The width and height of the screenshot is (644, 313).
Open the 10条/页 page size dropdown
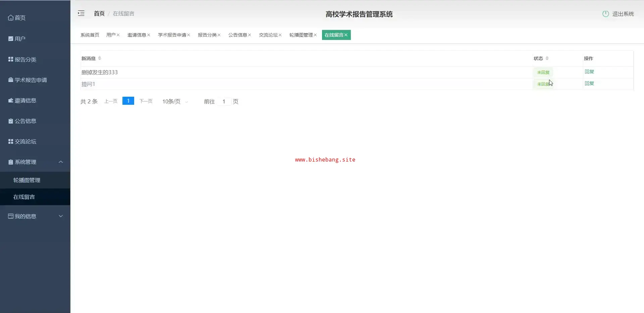[175, 101]
